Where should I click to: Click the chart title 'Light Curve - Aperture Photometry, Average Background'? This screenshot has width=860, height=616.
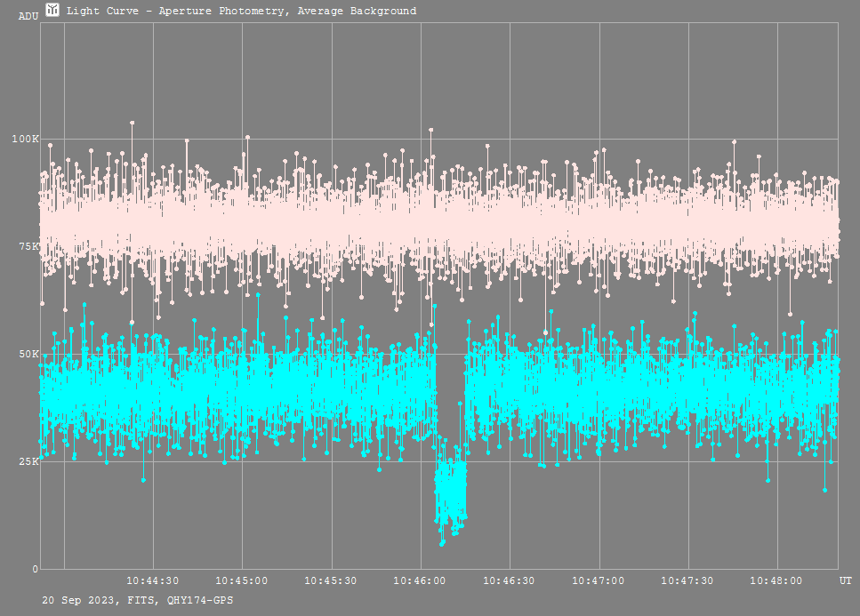coord(241,11)
